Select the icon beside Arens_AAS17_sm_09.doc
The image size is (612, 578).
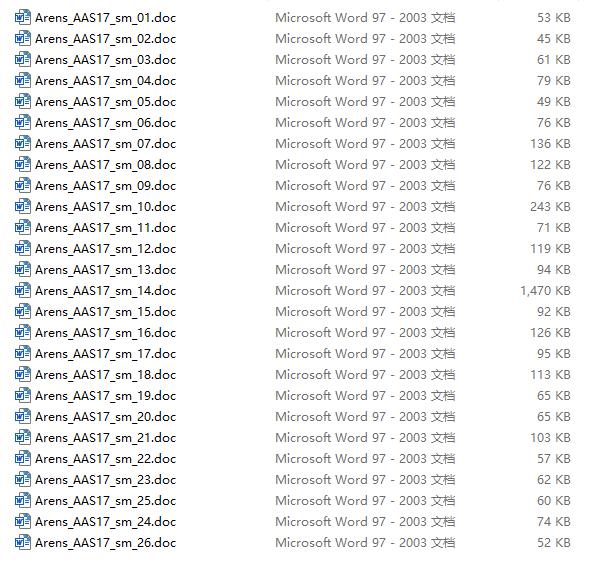[23, 185]
